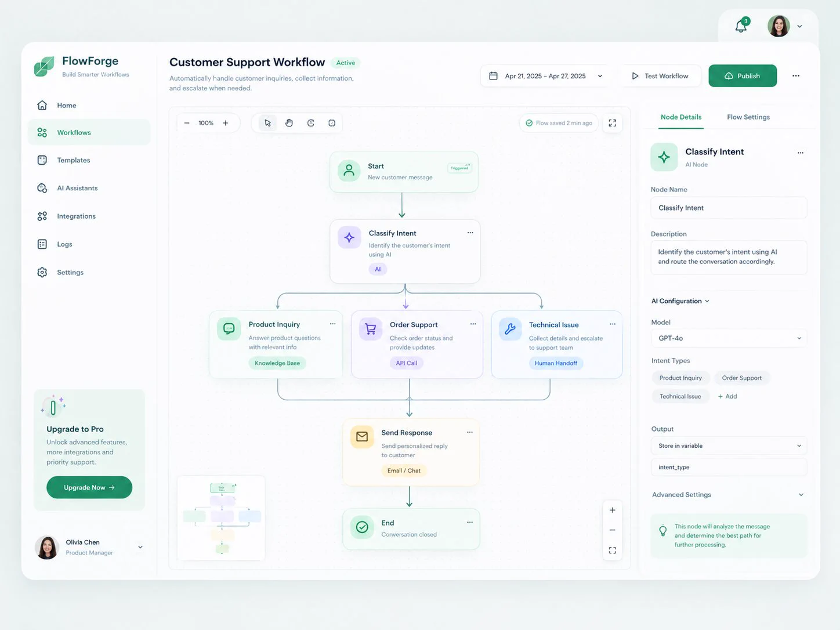Open Technical Issue node options menu
Screen dimensions: 840x630
[613, 324]
